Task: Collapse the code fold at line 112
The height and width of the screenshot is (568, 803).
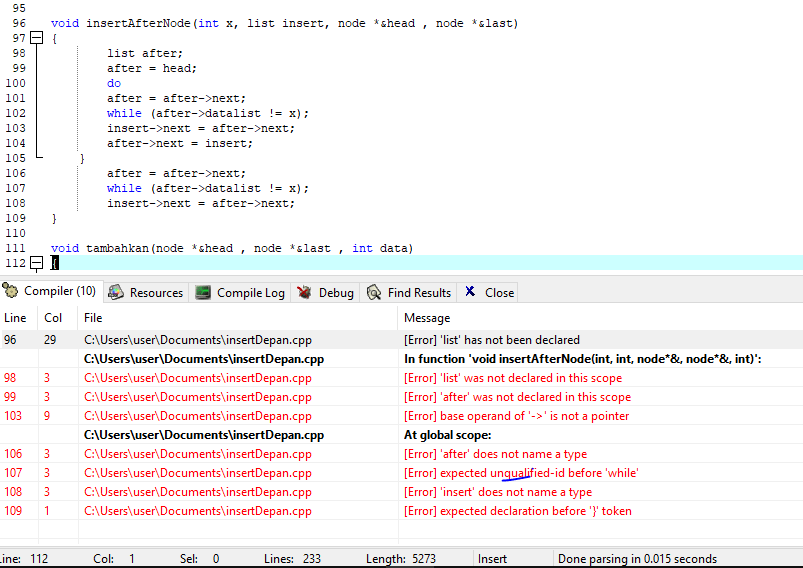Action: click(x=37, y=263)
